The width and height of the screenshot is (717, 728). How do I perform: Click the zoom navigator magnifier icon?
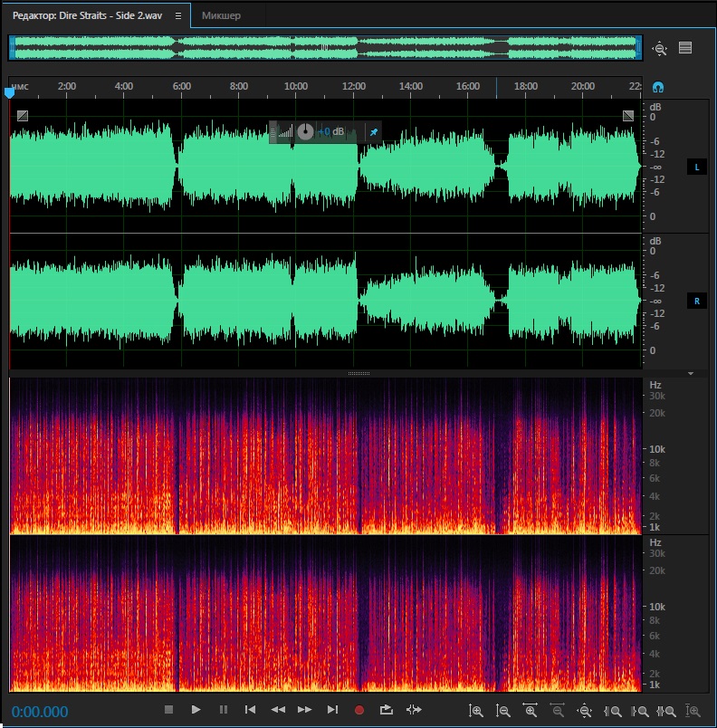pos(660,49)
